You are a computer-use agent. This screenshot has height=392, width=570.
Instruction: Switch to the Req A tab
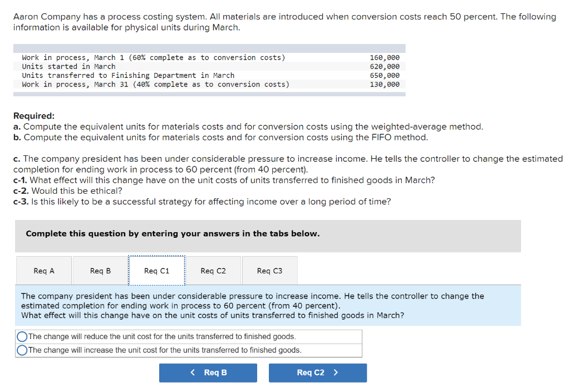click(43, 270)
